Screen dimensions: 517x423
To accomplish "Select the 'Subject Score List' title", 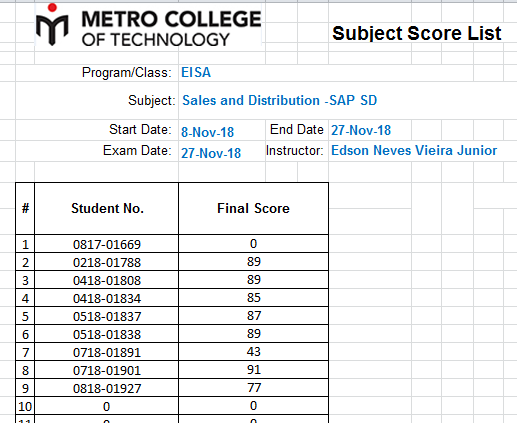I will (x=416, y=33).
